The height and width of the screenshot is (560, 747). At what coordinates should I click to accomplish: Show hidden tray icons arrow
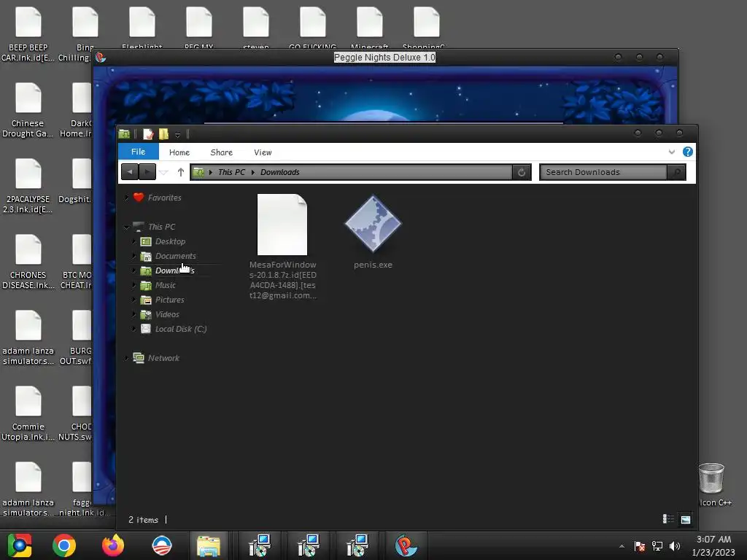click(622, 546)
